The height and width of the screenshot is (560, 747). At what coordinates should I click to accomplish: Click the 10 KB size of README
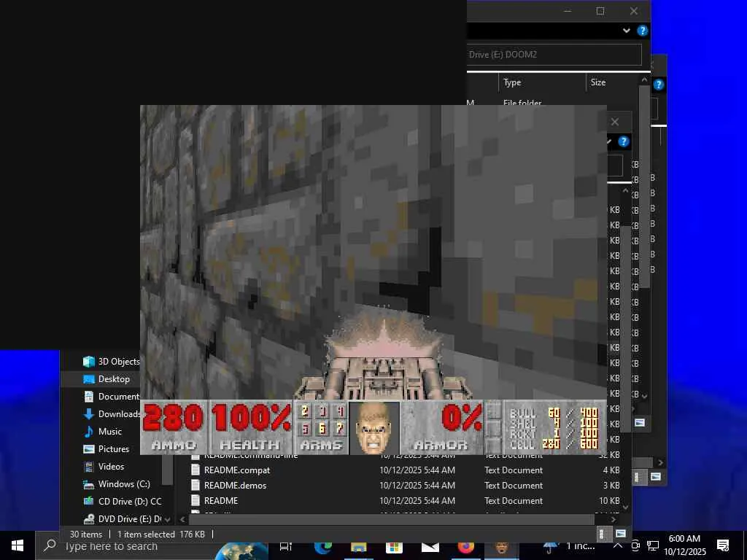click(609, 500)
